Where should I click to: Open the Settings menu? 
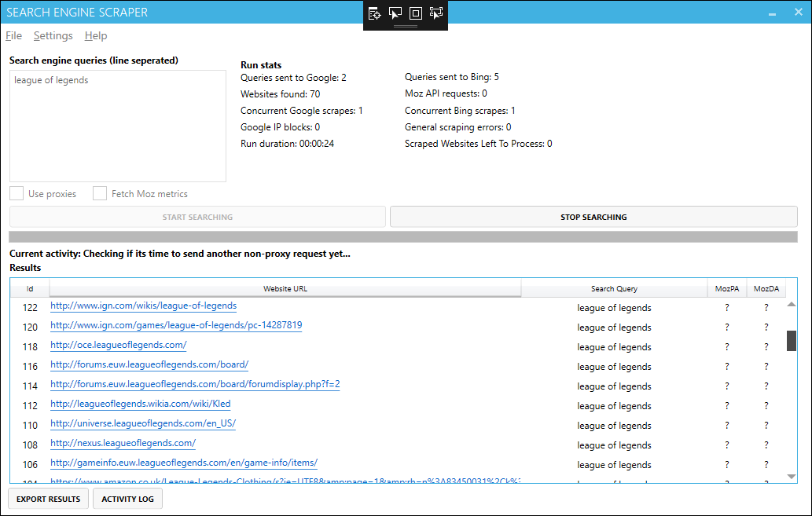click(x=53, y=35)
